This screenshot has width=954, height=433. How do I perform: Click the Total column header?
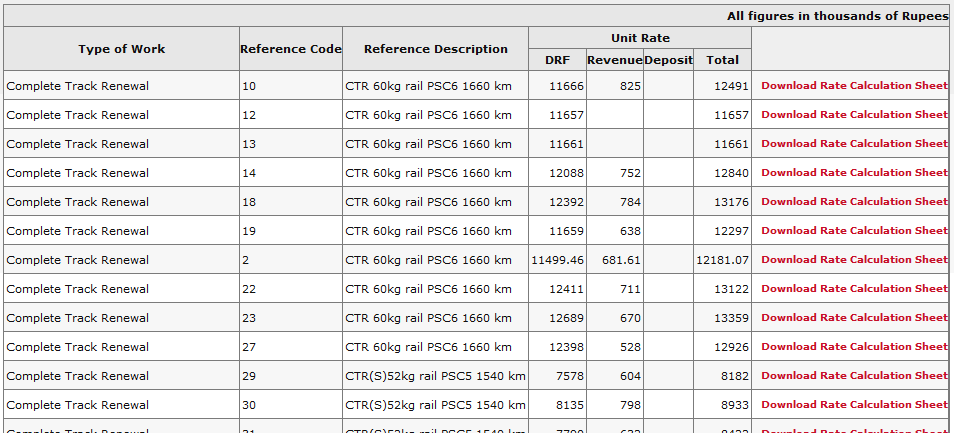722,60
